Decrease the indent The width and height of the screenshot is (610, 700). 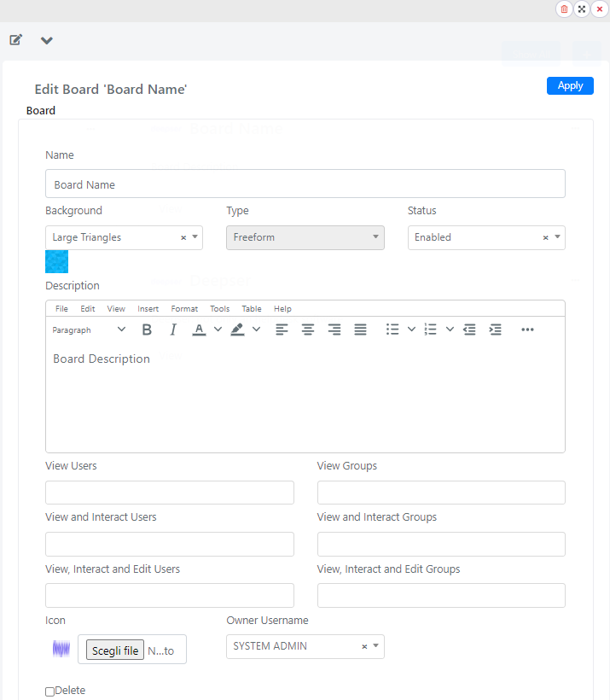click(x=469, y=330)
